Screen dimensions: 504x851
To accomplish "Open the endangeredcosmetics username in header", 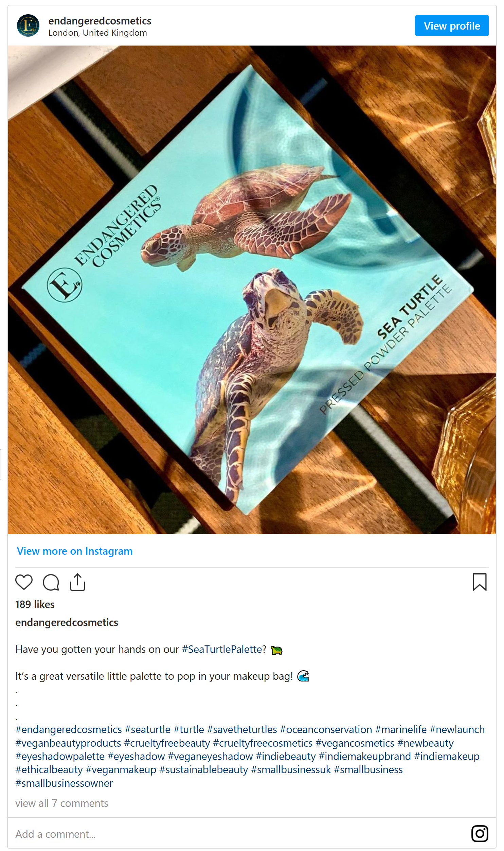I will click(x=100, y=21).
